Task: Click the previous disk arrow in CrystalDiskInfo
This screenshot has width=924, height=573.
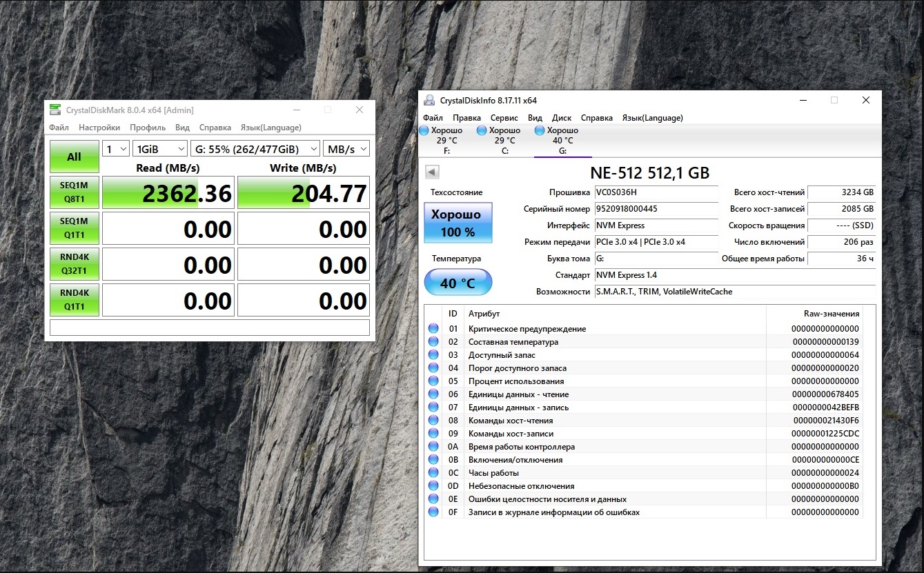Action: 432,172
